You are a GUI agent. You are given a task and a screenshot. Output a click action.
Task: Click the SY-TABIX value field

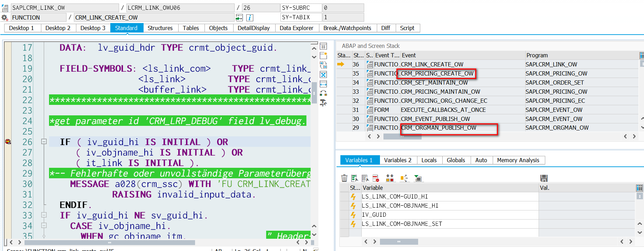[343, 17]
